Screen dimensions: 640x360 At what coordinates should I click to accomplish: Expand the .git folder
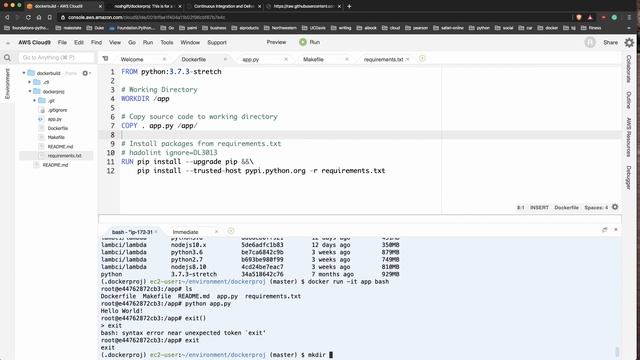(x=35, y=100)
